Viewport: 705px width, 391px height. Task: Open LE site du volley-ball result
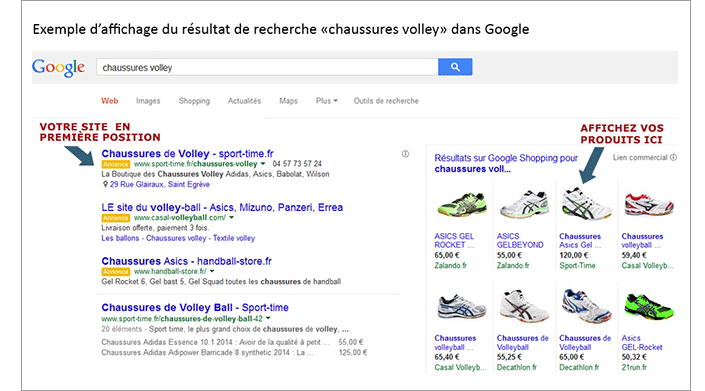[222, 207]
